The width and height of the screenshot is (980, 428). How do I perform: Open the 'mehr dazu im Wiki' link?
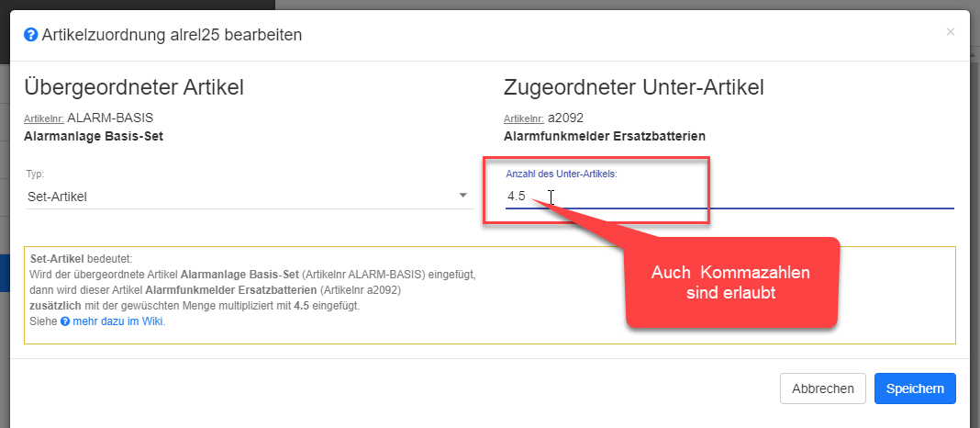pyautogui.click(x=118, y=321)
